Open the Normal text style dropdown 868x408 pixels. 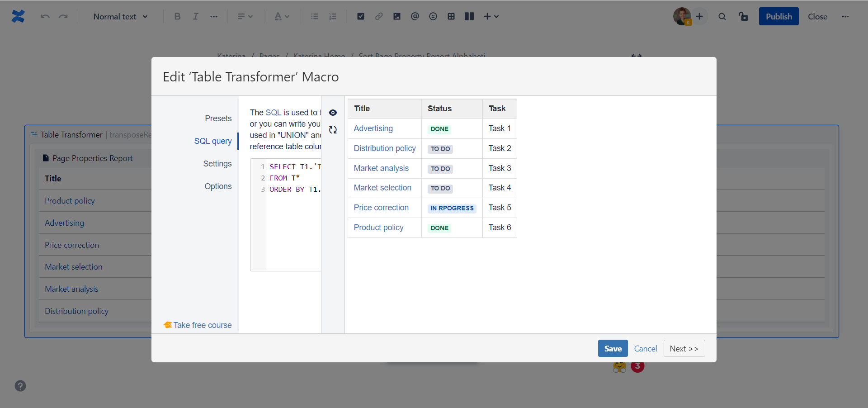click(x=120, y=16)
